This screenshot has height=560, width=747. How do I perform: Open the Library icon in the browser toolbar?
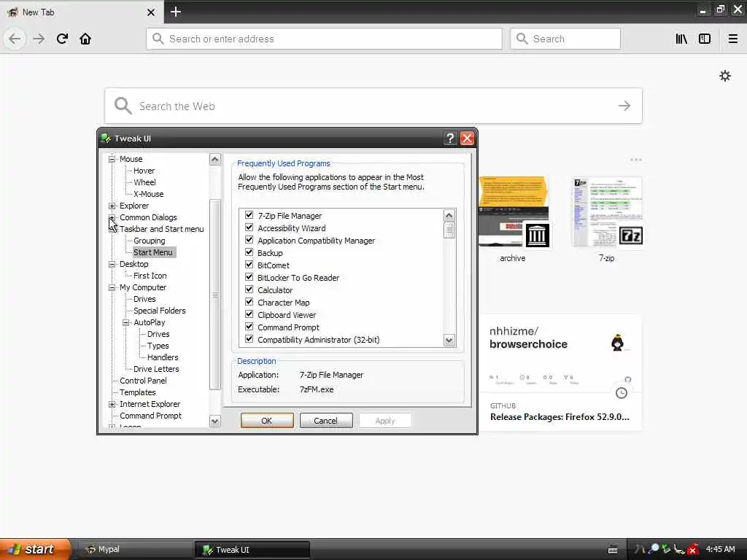[682, 39]
